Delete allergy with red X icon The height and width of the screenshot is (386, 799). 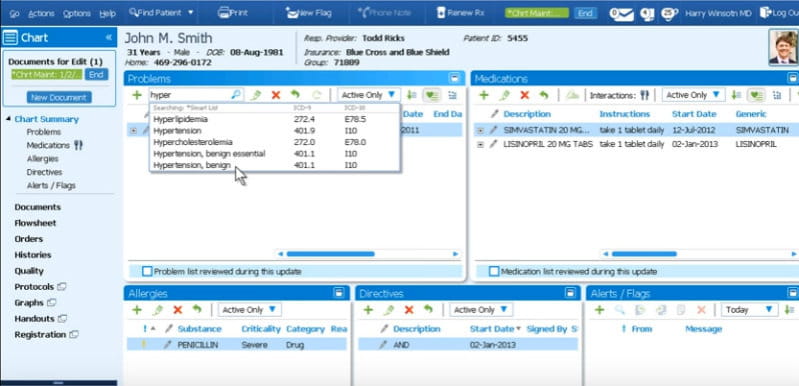pyautogui.click(x=177, y=310)
